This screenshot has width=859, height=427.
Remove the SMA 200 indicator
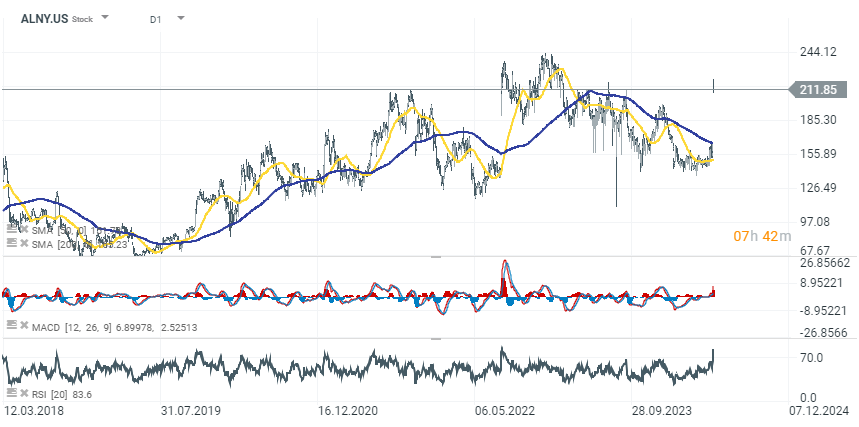24,243
